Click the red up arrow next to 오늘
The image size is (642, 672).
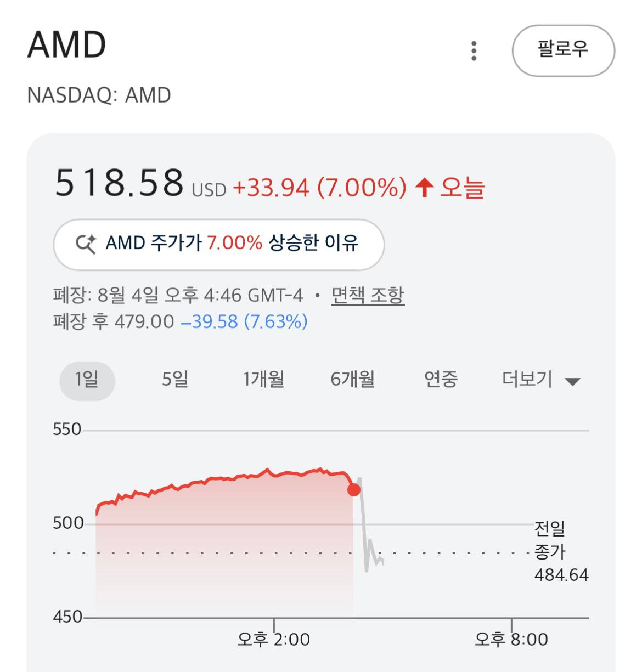[x=424, y=188]
